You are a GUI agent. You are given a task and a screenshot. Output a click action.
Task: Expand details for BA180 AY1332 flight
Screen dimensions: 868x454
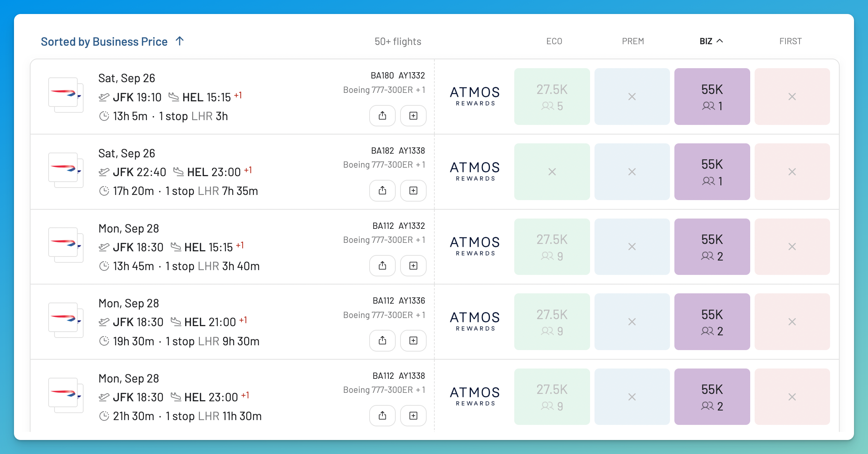413,116
